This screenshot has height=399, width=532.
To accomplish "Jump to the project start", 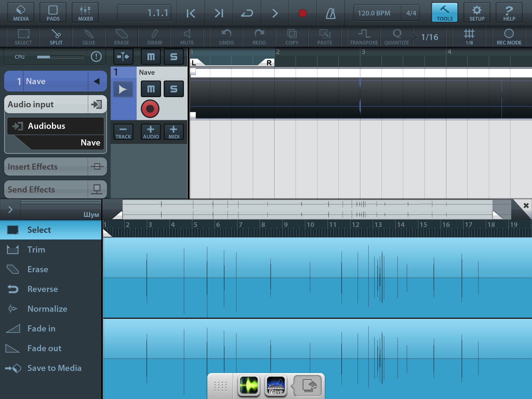I will (x=191, y=13).
